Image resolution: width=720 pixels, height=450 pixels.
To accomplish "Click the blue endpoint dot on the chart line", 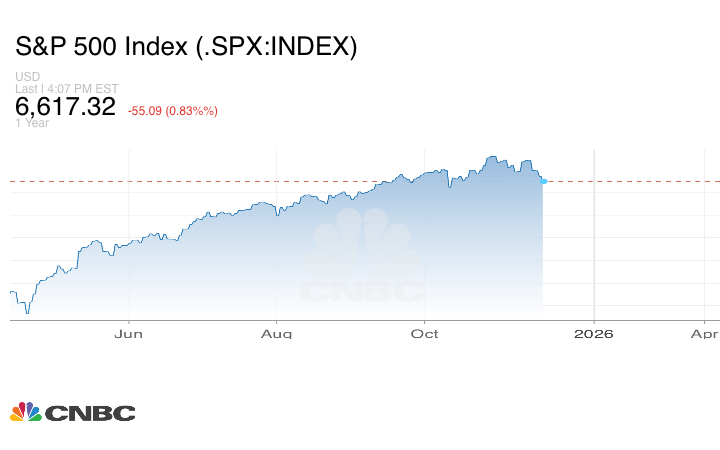I will pos(543,181).
